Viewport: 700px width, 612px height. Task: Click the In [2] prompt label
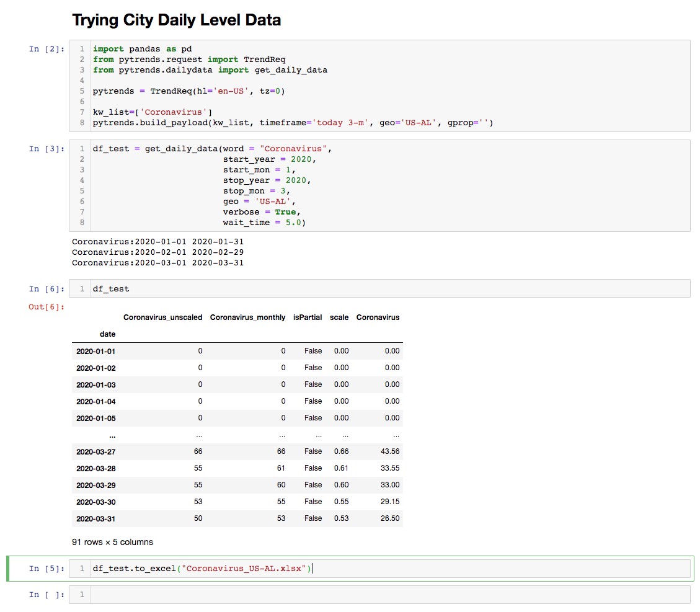click(x=47, y=49)
